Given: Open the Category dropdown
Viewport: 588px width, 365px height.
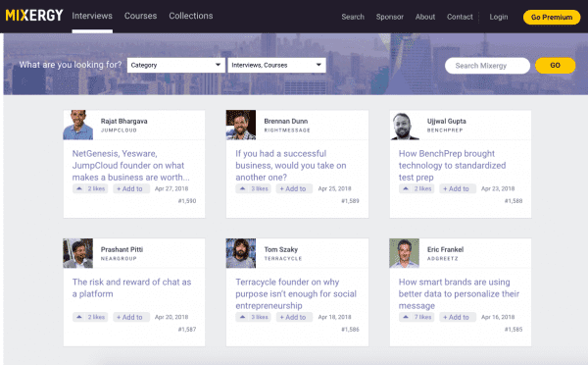Looking at the screenshot, I should [x=176, y=65].
